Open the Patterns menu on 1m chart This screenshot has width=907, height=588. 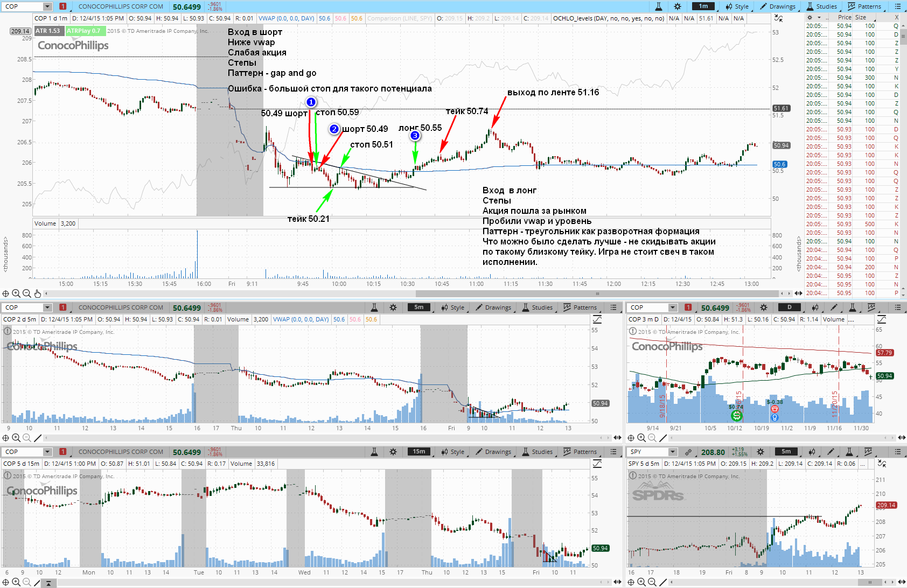coord(864,6)
